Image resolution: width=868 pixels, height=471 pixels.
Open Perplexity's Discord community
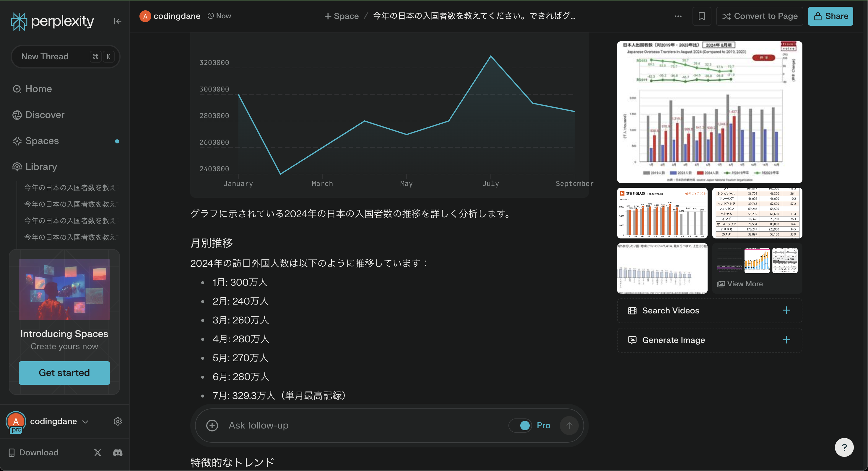[x=117, y=452]
